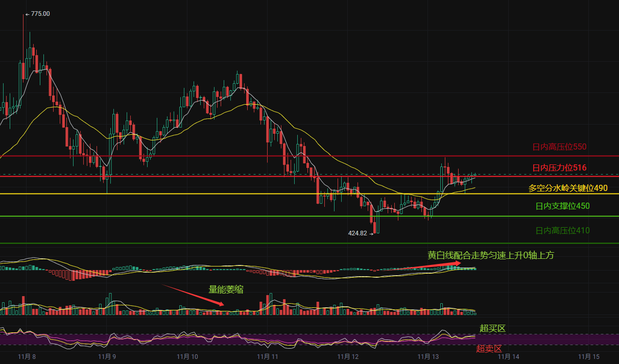Click the 11月 14 date axis label
This screenshot has width=619, height=364.
tap(508, 356)
